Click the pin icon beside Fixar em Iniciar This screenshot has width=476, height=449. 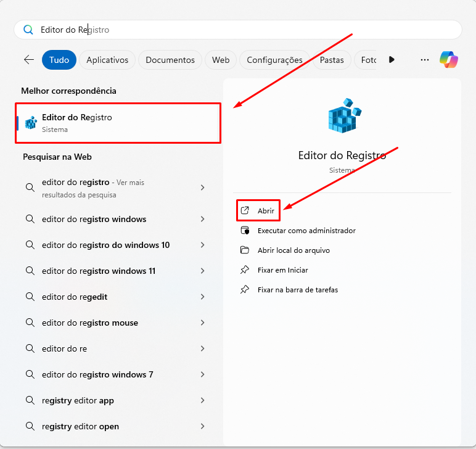(x=245, y=270)
